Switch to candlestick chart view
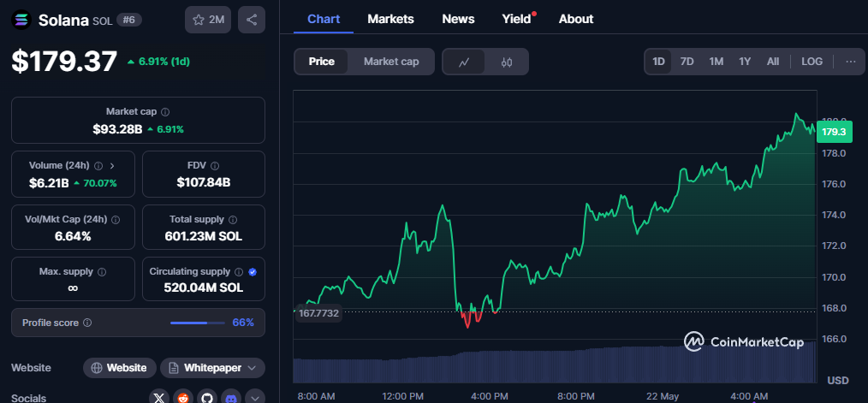The height and width of the screenshot is (403, 868). pyautogui.click(x=507, y=62)
